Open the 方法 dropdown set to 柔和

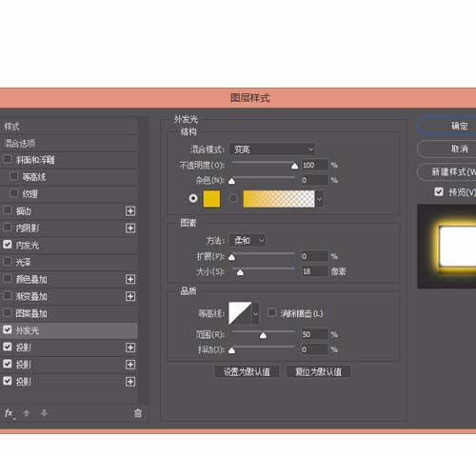[x=248, y=240]
